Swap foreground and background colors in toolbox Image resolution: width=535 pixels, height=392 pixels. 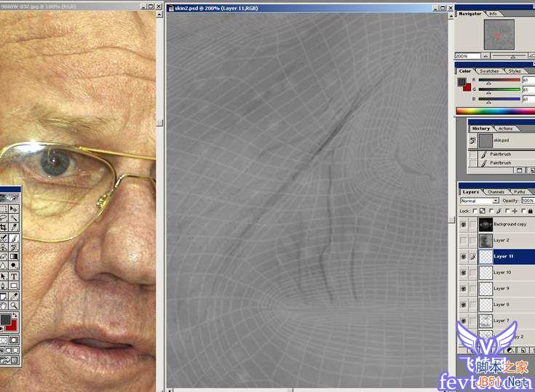(x=15, y=315)
